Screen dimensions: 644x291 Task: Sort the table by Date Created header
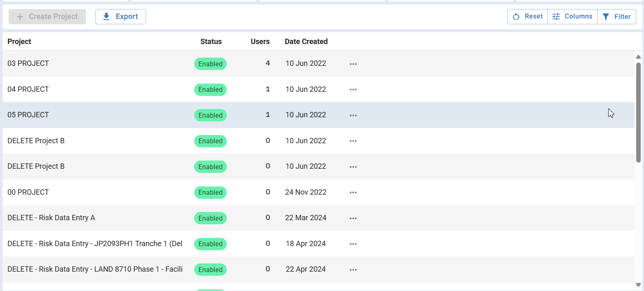(x=306, y=42)
